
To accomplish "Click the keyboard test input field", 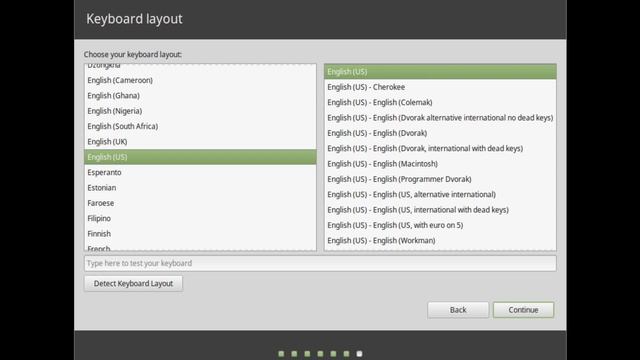I will click(320, 263).
